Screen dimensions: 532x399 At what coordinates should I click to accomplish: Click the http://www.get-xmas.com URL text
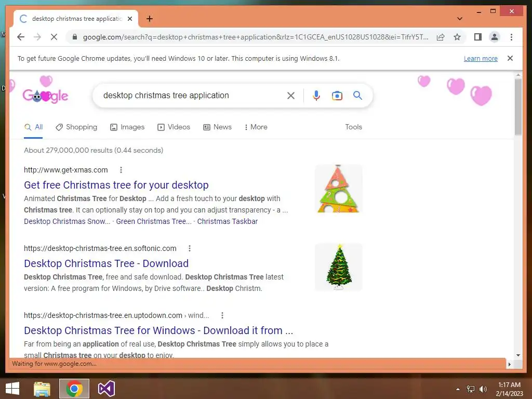click(66, 170)
